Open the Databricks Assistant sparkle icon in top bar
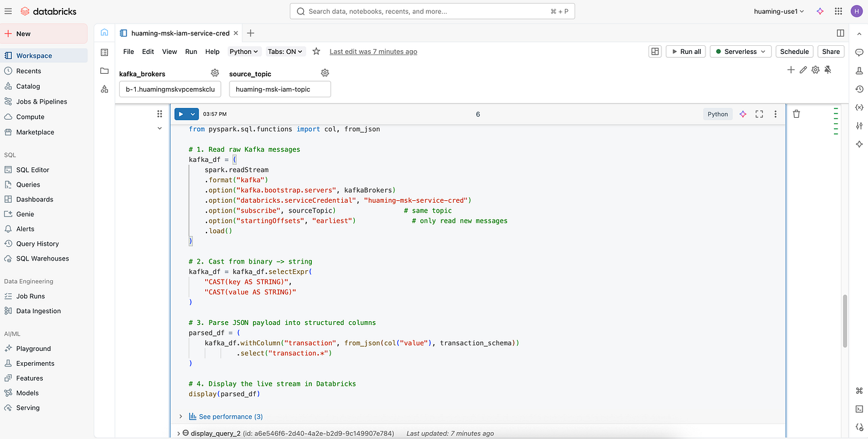This screenshot has width=868, height=439. [820, 11]
